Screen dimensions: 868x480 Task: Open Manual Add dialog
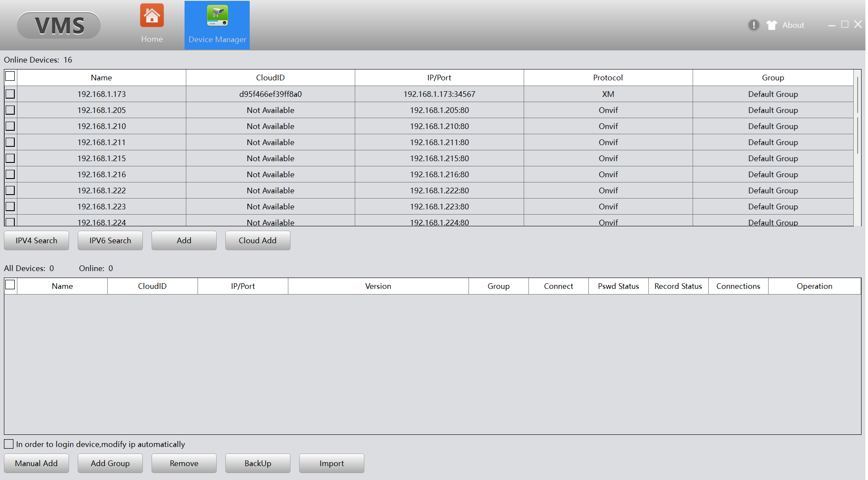pyautogui.click(x=36, y=463)
